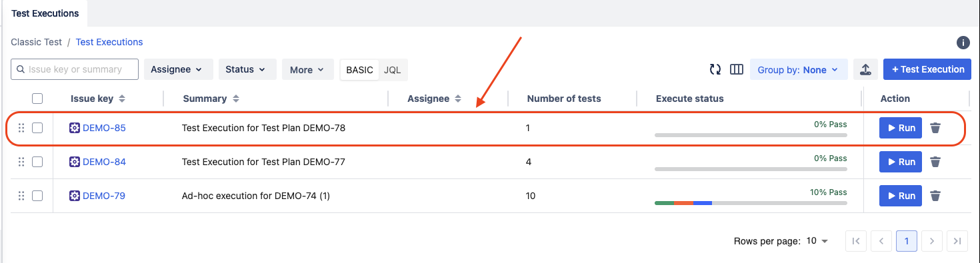Grab the drag handle of DEMO-84 row
Image resolution: width=980 pixels, height=263 pixels.
[21, 162]
